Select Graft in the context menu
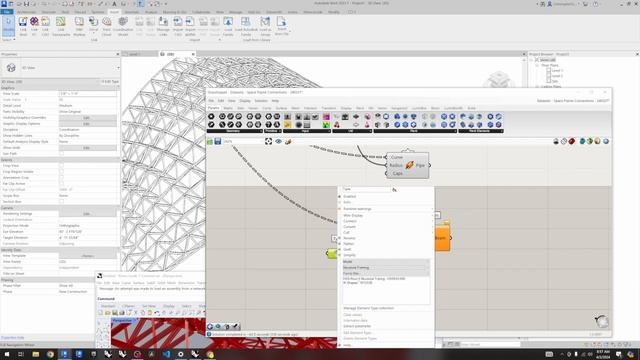This screenshot has width=640, height=360. [x=347, y=249]
